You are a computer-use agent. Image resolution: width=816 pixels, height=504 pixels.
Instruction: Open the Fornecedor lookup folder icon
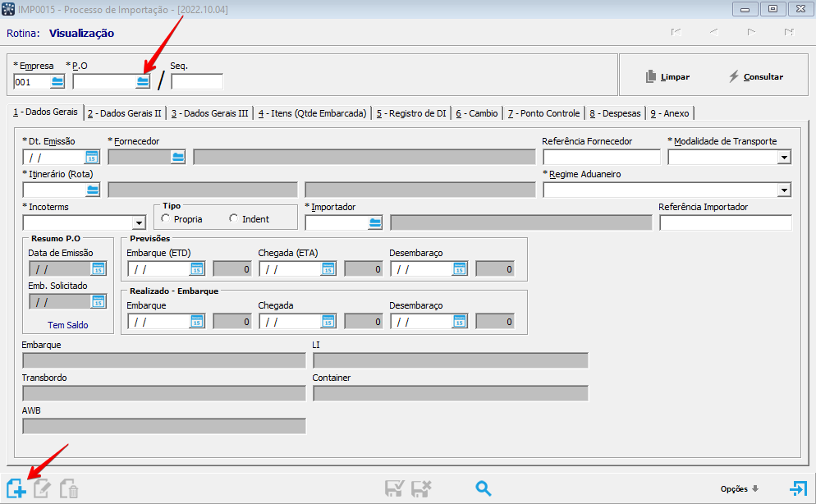pyautogui.click(x=178, y=157)
